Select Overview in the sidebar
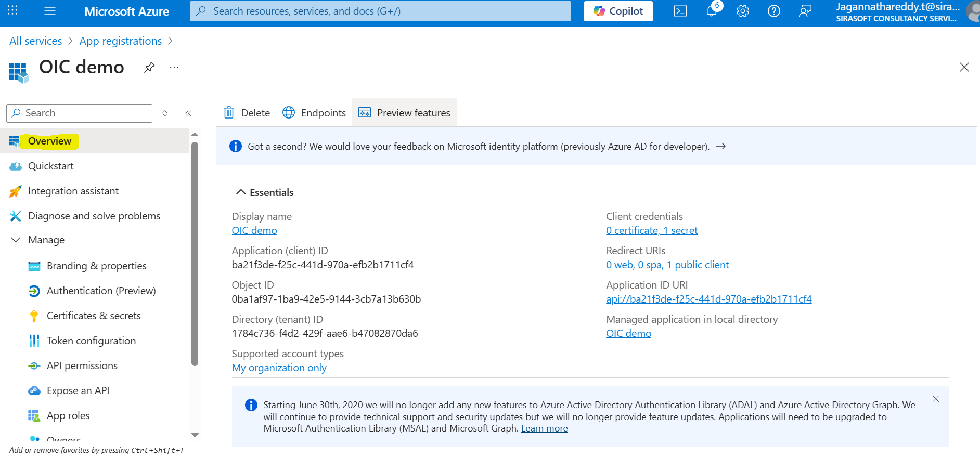This screenshot has width=980, height=457. (94, 141)
